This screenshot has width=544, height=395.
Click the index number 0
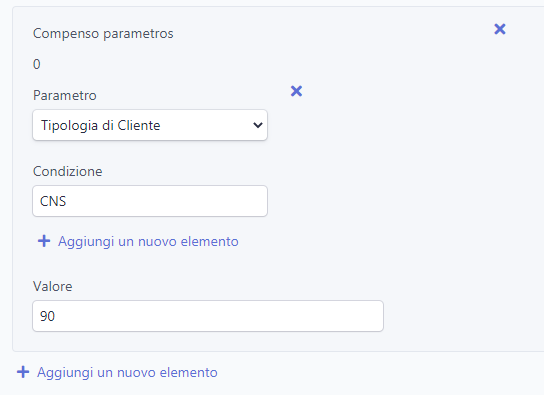[37, 64]
